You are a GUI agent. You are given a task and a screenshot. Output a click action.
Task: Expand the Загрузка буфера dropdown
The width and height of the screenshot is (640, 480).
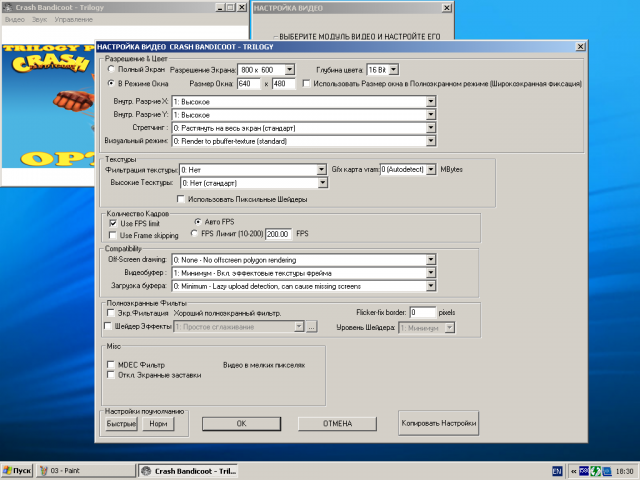tap(431, 286)
